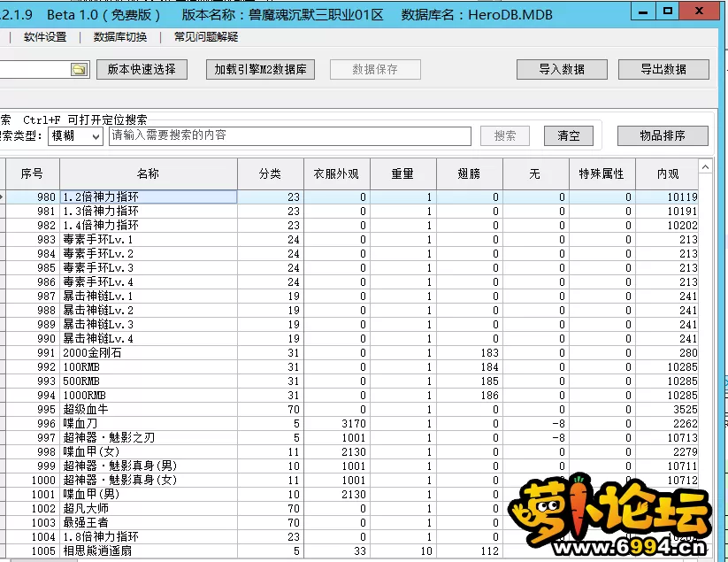728x562 pixels.
Task: Select the row 1.8倍神力指环
Action: 351,537
